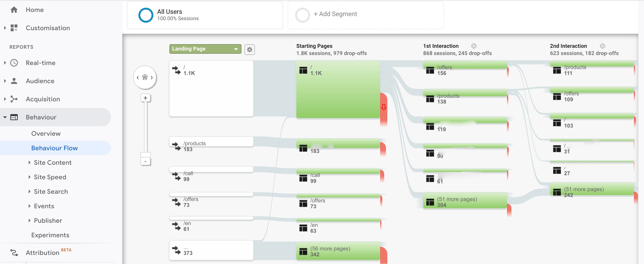Zoom in with the plus button

coord(146,98)
